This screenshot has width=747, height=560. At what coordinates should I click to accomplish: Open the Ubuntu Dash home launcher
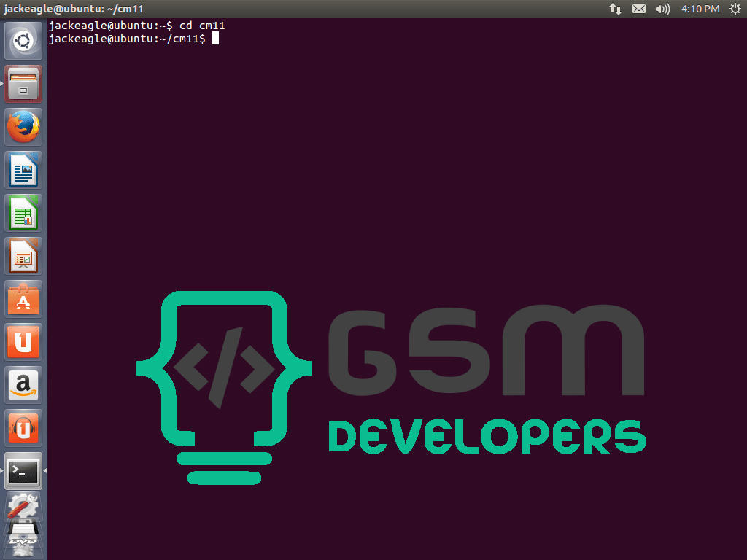(x=23, y=41)
